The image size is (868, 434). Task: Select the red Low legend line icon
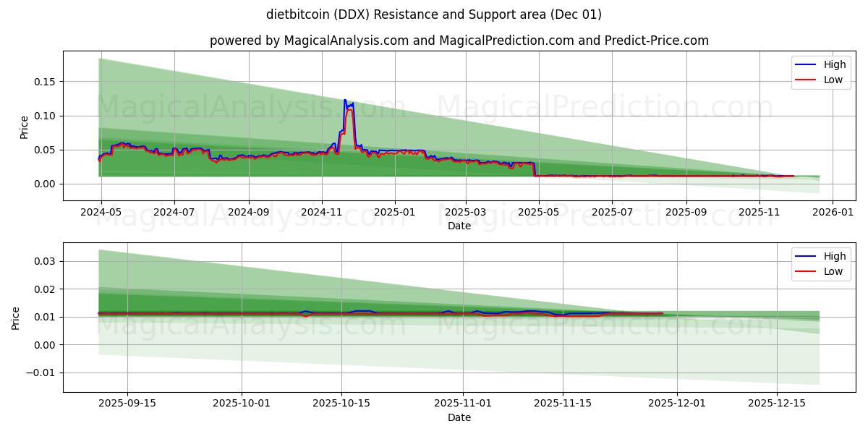[x=805, y=79]
